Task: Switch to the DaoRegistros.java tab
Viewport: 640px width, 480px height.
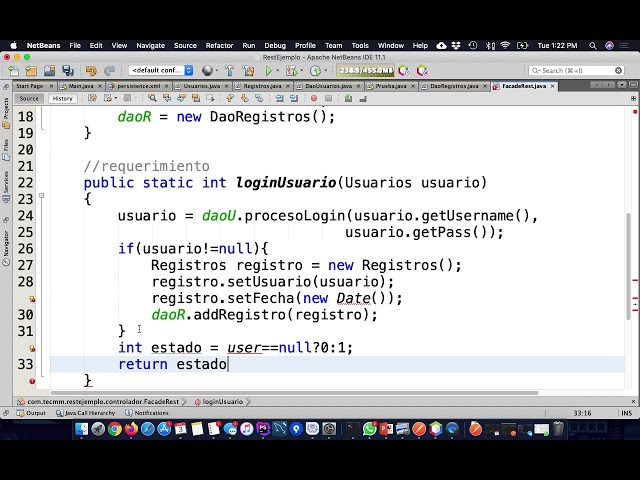Action: tap(454, 86)
